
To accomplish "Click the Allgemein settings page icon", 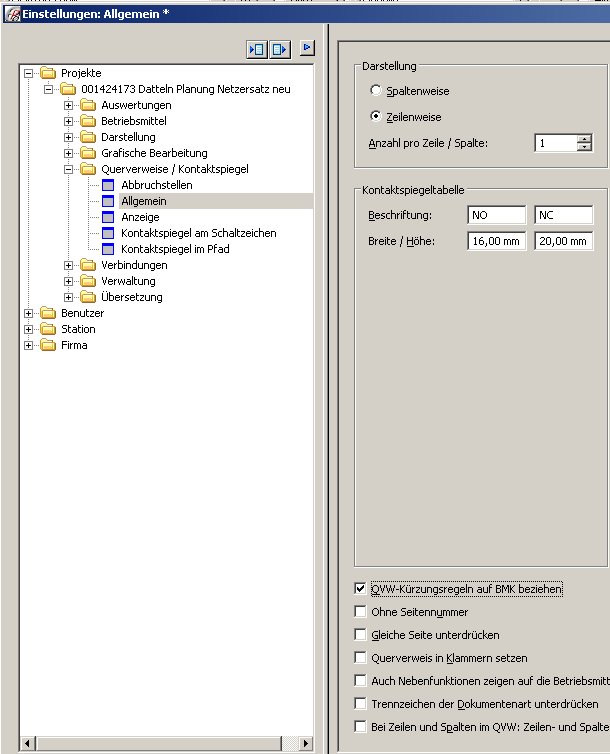I will click(x=108, y=201).
